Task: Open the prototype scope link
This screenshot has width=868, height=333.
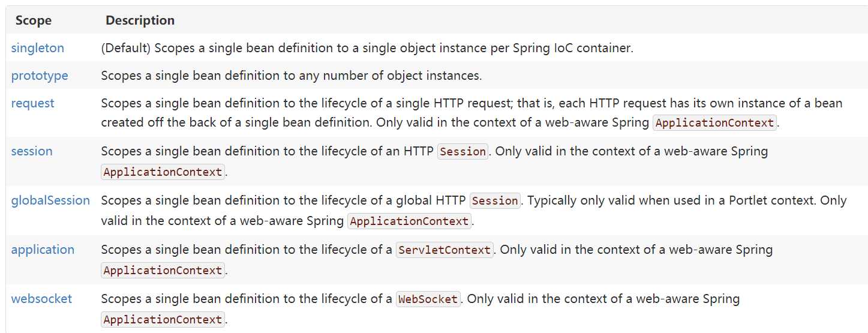Action: (x=40, y=76)
